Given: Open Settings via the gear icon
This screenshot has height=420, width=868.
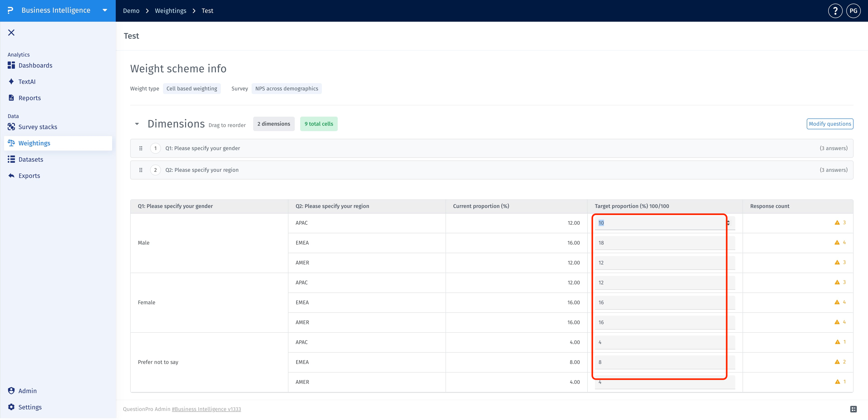Looking at the screenshot, I should coord(11,407).
